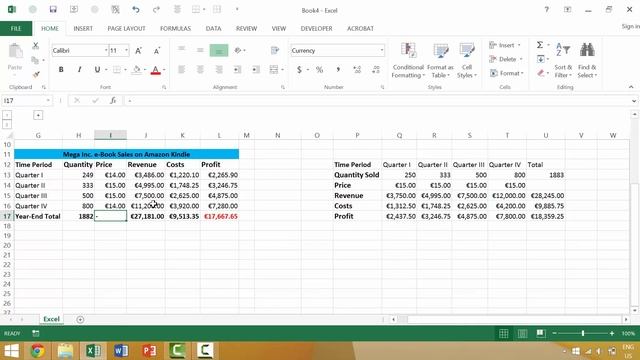This screenshot has height=360, width=640.
Task: Open Conditional Formatting menu
Action: point(408,60)
